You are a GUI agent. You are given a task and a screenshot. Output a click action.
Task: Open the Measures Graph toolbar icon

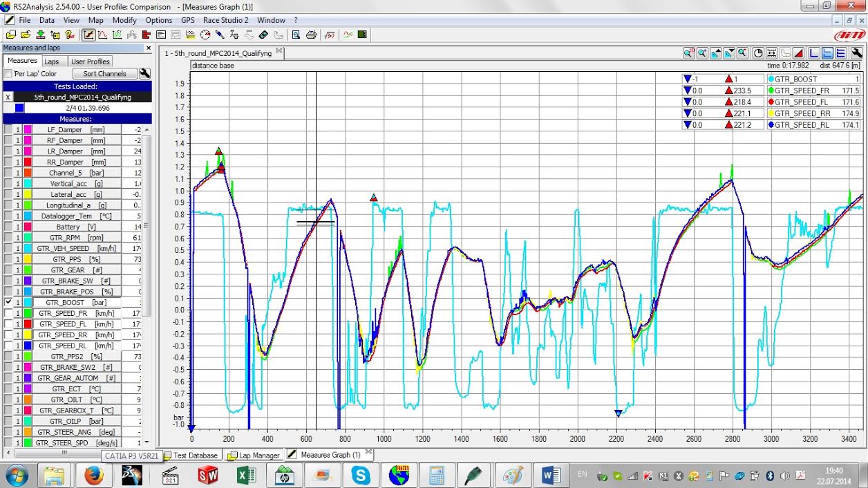pyautogui.click(x=89, y=34)
